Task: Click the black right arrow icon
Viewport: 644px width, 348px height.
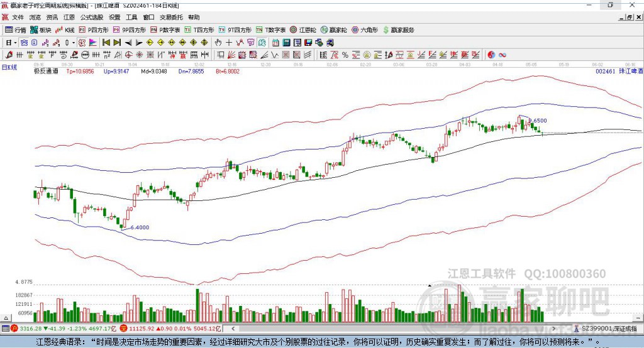Action: coord(139,43)
